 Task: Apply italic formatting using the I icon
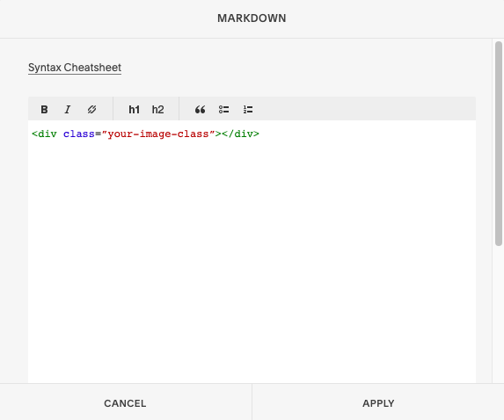68,110
